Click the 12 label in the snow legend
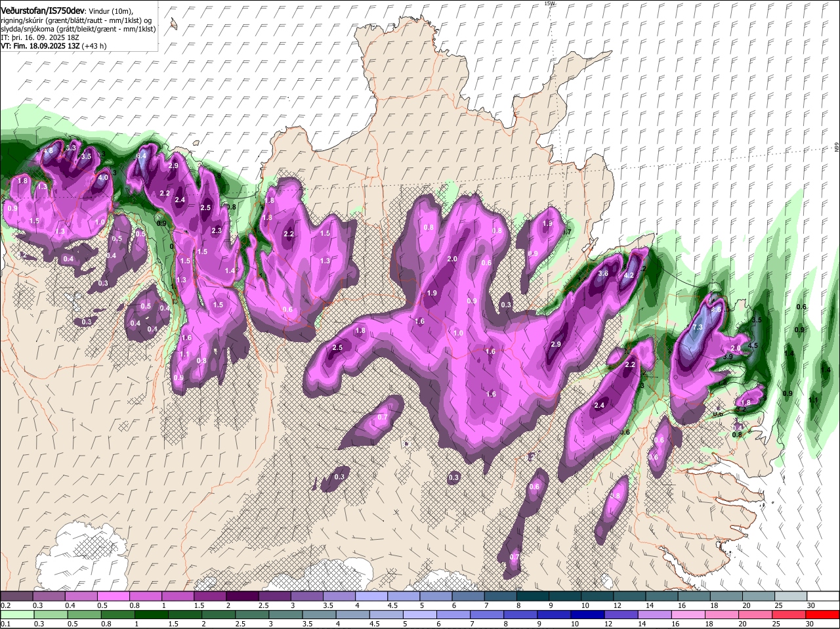The height and width of the screenshot is (629, 840). 617,605
